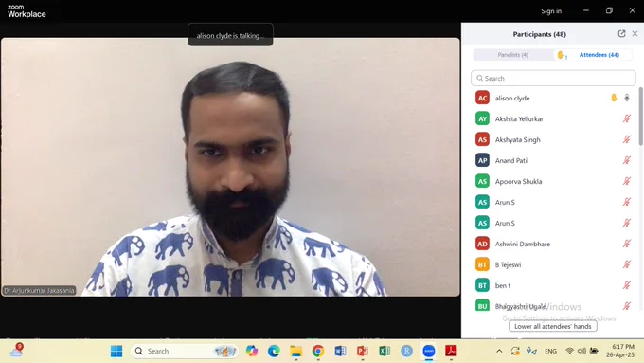
Task: Toggle ben t's muted mic icon
Action: (x=626, y=285)
